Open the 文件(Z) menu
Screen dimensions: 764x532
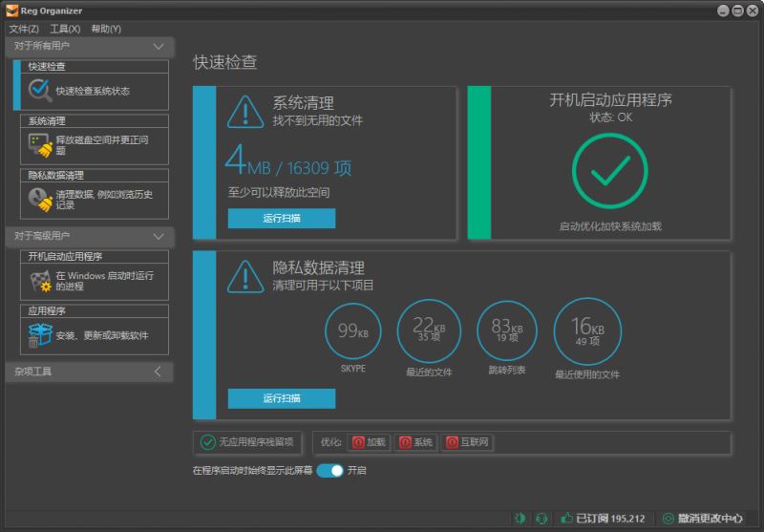pyautogui.click(x=24, y=29)
